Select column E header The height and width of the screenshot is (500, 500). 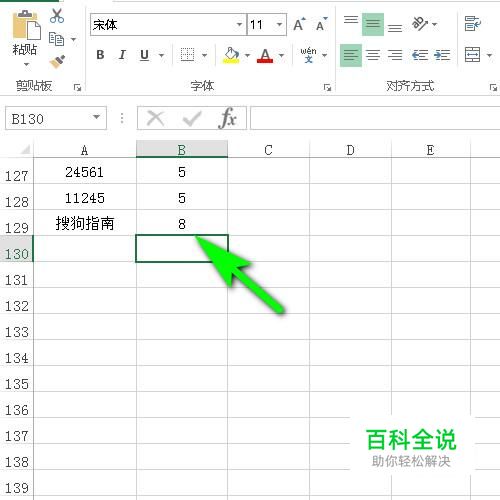click(x=431, y=150)
